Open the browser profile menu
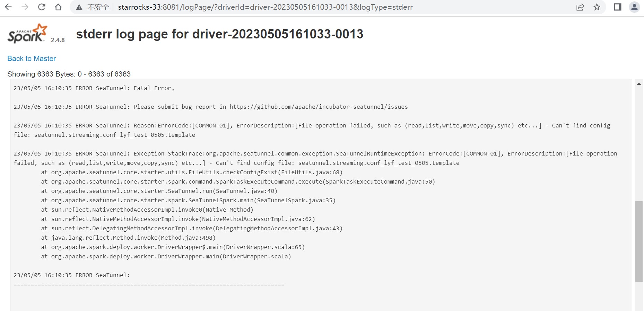 click(634, 7)
